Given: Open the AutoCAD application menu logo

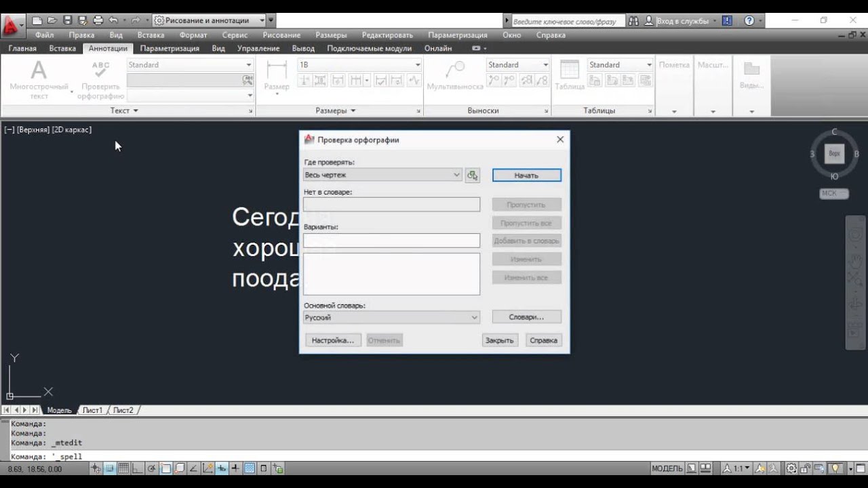Looking at the screenshot, I should point(12,26).
